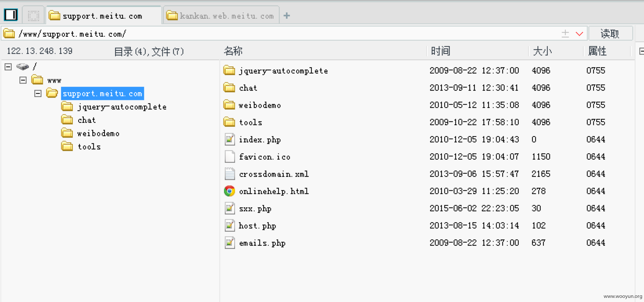
Task: Click weibodemo folder icon in file list
Action: (x=229, y=105)
